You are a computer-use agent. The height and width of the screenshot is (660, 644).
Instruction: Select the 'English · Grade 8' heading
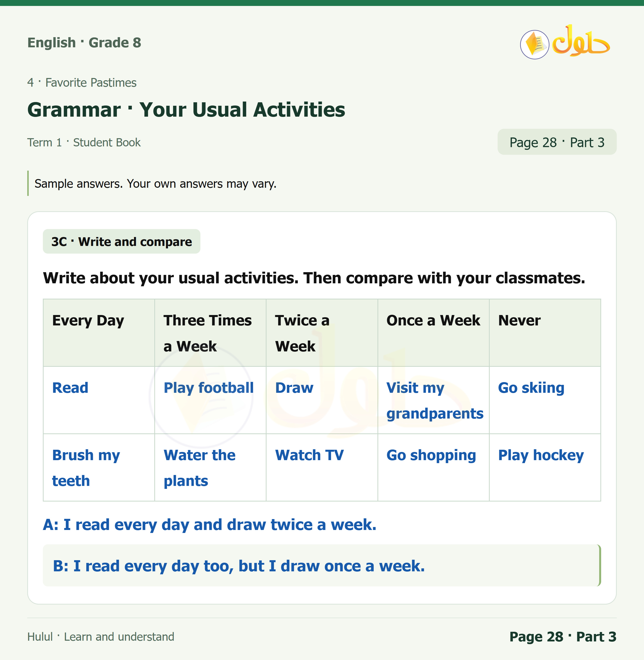coord(84,43)
